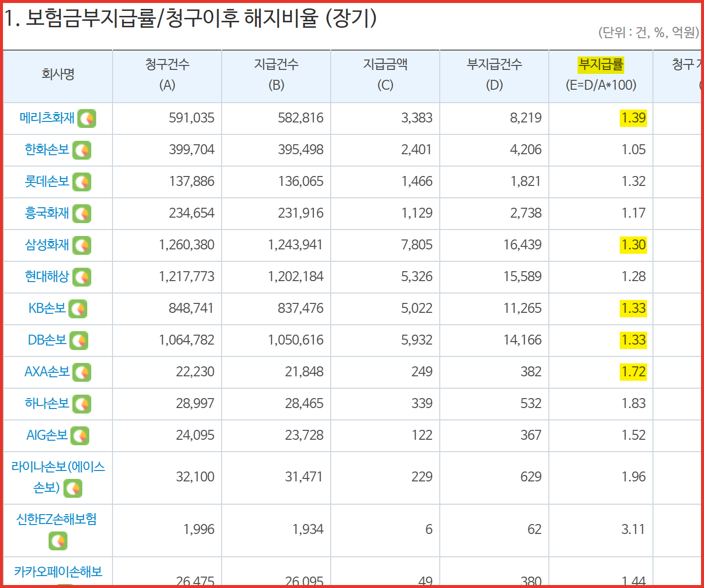Screen dimensions: 704x588
Task: Click 롯데손보's non-payment count 1,821
Action: coord(526,181)
